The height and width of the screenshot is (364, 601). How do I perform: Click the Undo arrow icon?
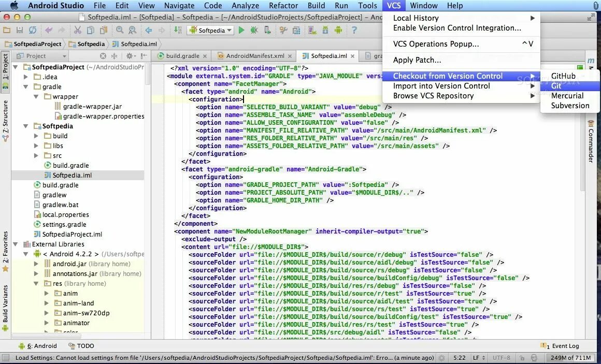[49, 30]
